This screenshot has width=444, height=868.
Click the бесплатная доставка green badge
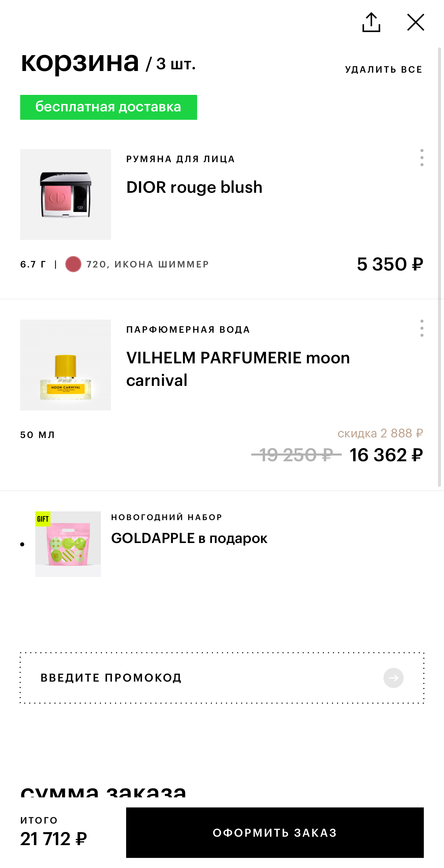click(108, 107)
